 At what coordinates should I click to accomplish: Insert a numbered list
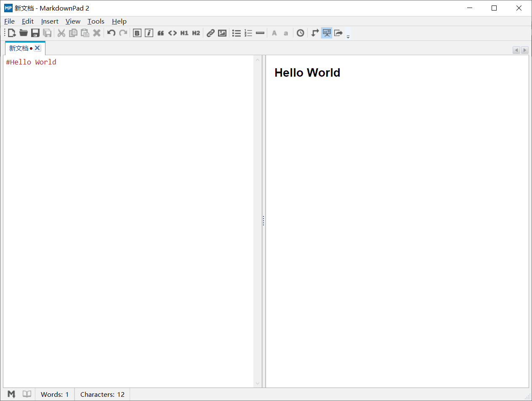click(248, 33)
